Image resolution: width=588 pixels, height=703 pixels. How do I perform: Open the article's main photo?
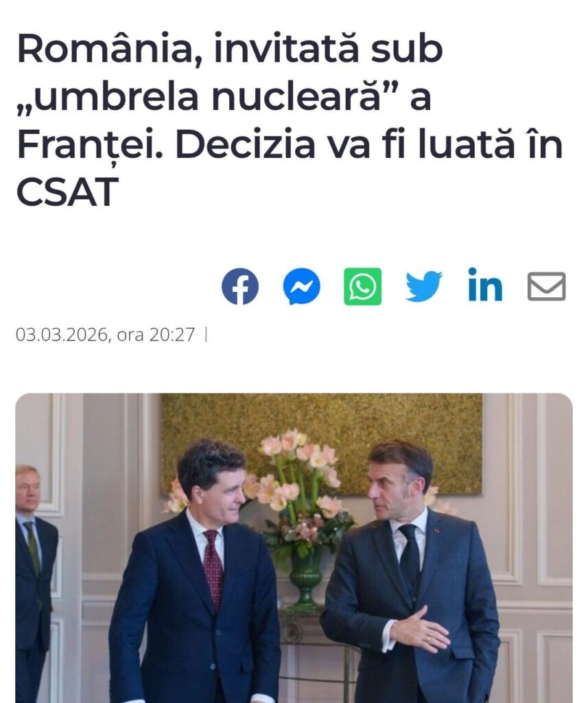pyautogui.click(x=294, y=548)
